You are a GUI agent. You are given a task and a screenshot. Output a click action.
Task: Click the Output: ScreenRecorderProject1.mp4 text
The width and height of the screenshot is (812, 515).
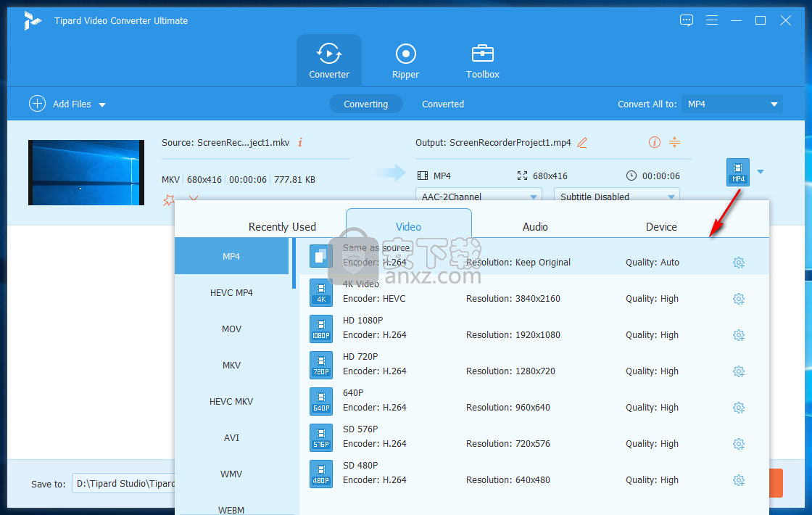493,142
